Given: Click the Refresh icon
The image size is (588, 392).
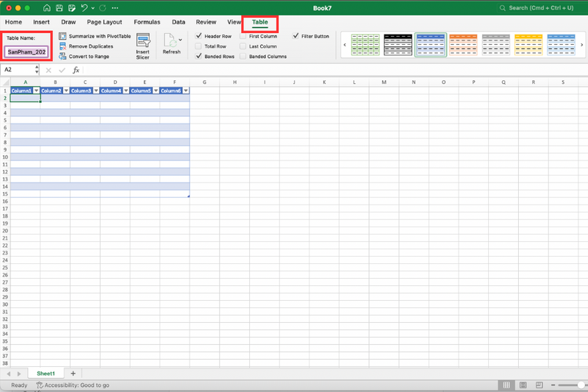Looking at the screenshot, I should click(170, 40).
